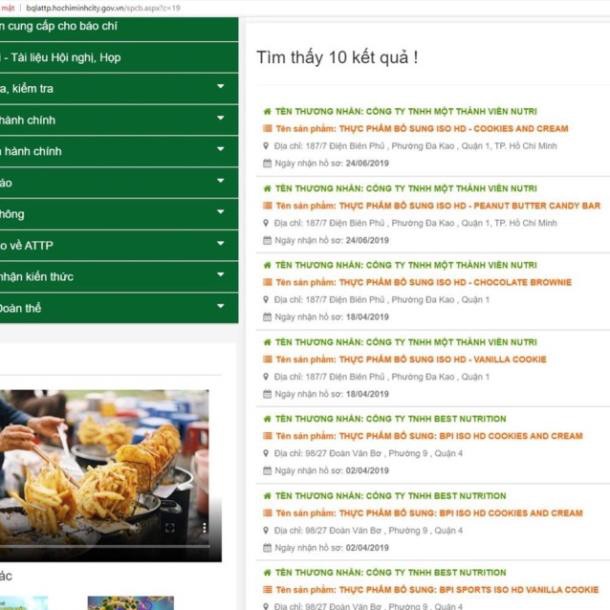
Task: Click the list icon beside the PEANUT BUTTER CANDY BAR product
Action: tap(267, 205)
